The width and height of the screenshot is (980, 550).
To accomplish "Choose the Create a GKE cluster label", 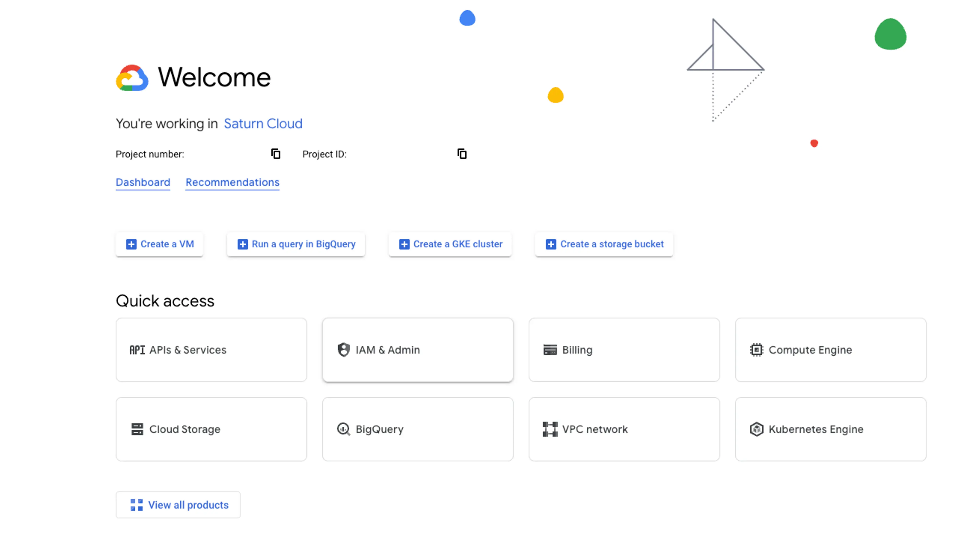I will [x=458, y=244].
